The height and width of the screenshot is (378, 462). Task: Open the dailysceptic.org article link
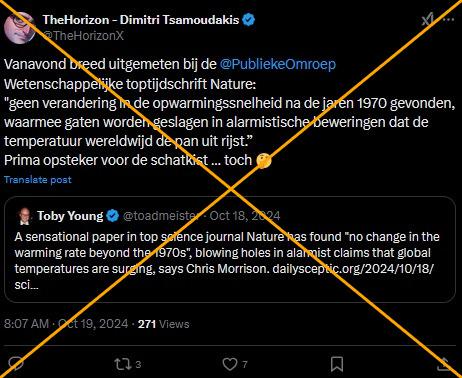[353, 269]
